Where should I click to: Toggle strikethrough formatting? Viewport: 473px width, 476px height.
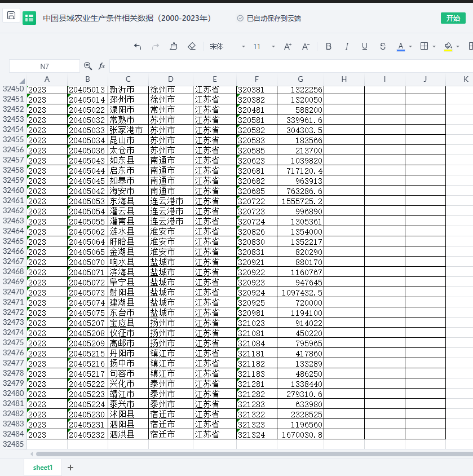(x=383, y=46)
